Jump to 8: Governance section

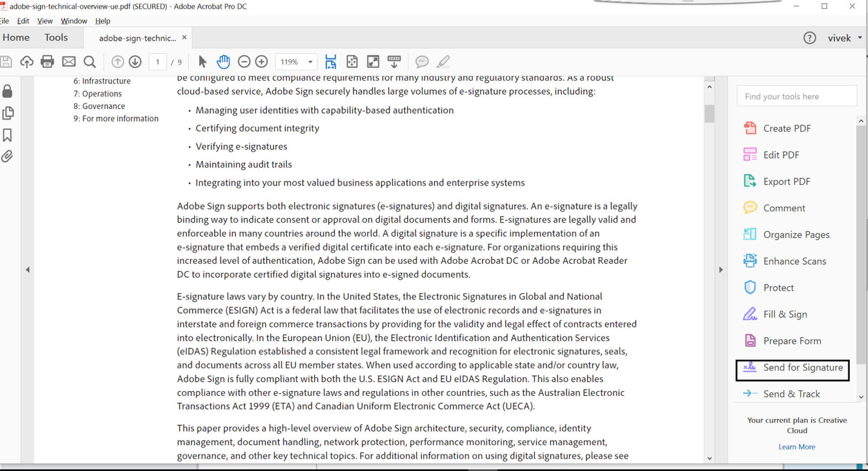pos(99,106)
